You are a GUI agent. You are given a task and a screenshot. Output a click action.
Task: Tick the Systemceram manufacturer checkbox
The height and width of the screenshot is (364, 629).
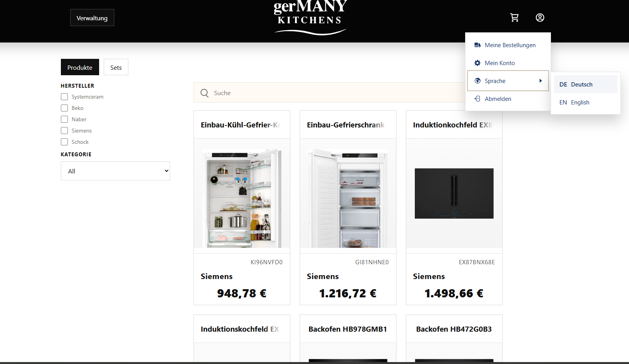[x=64, y=97]
